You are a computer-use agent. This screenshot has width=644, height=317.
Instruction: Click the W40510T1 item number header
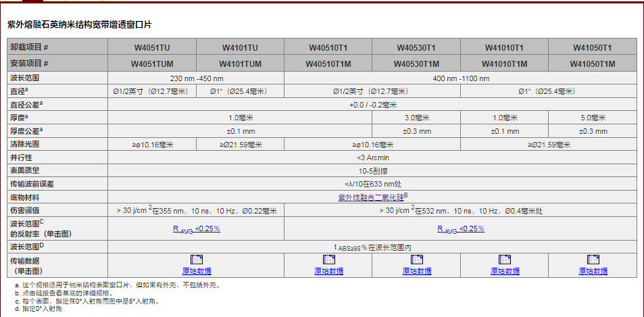[x=328, y=47]
